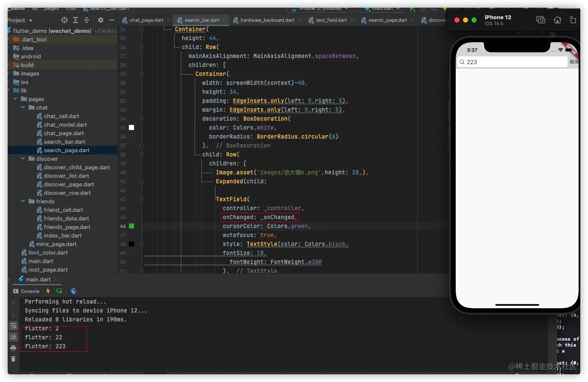Open search_page.dart in project tree
Viewport: 588px width, 382px height.
(67, 150)
